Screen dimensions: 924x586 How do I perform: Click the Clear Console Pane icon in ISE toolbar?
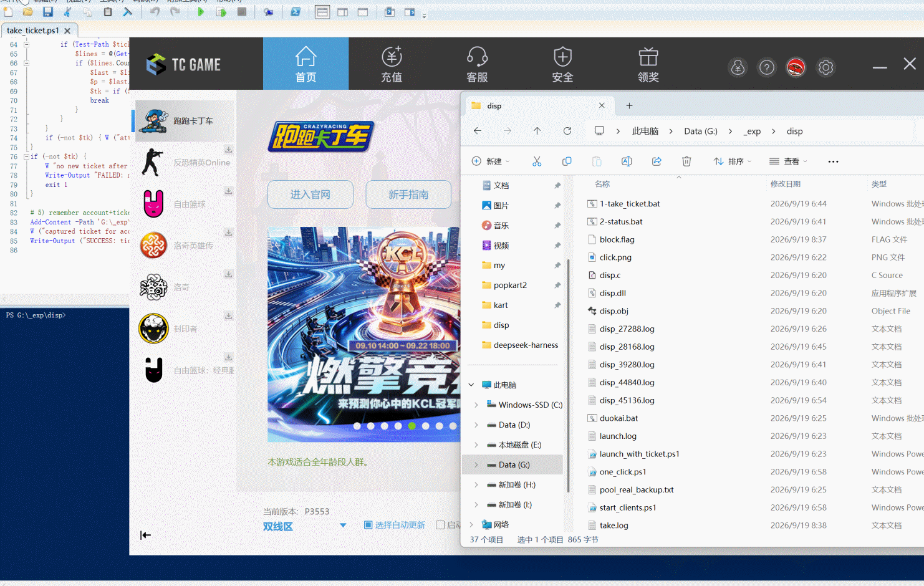127,12
